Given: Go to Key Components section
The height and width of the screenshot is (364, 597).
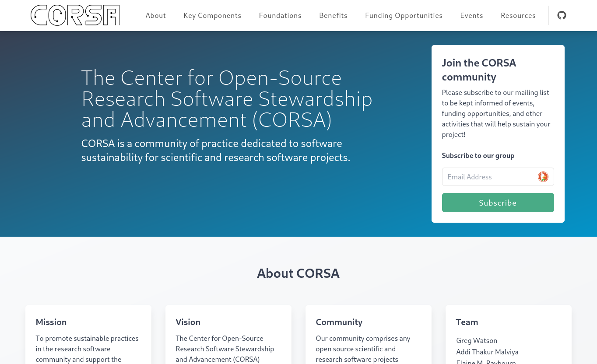Looking at the screenshot, I should pyautogui.click(x=212, y=15).
